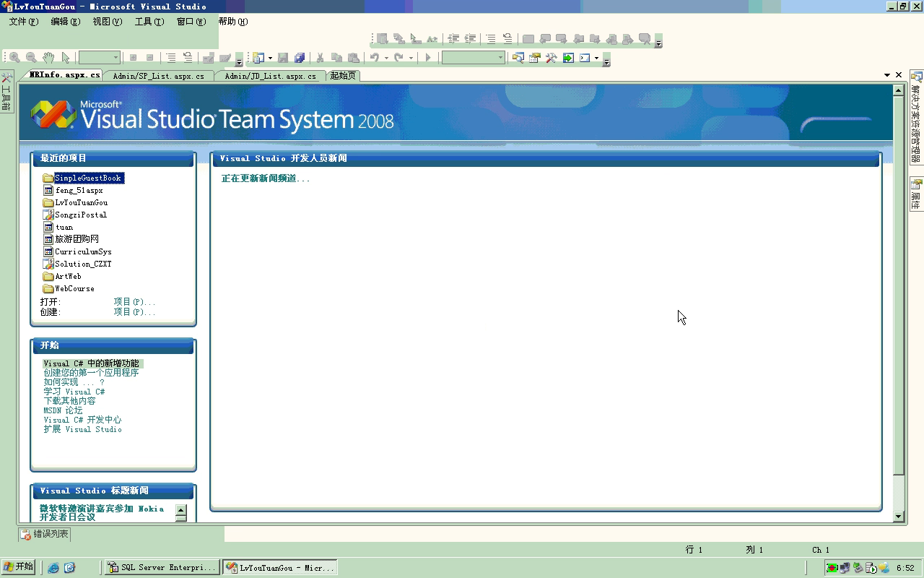Click 项目(P)... link next to 创建
Image resolution: width=924 pixels, height=578 pixels.
134,312
